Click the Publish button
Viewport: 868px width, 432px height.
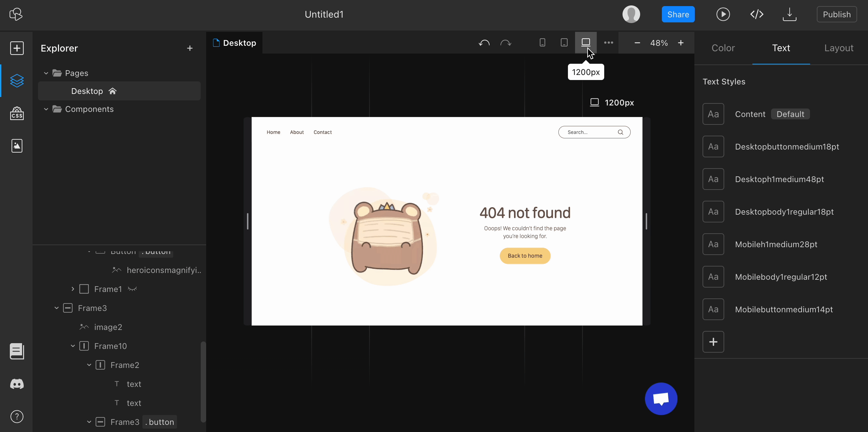click(836, 14)
